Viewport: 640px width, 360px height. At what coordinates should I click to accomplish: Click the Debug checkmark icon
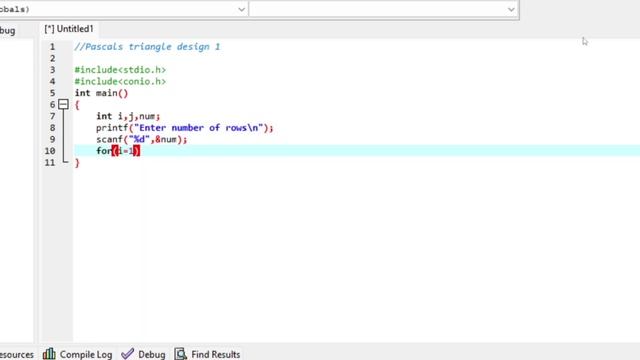[x=127, y=353]
